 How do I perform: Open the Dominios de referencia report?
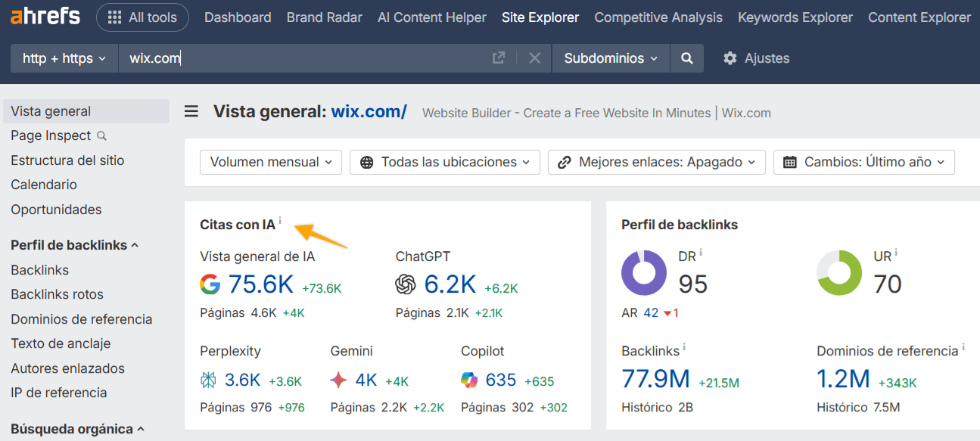[x=81, y=318]
